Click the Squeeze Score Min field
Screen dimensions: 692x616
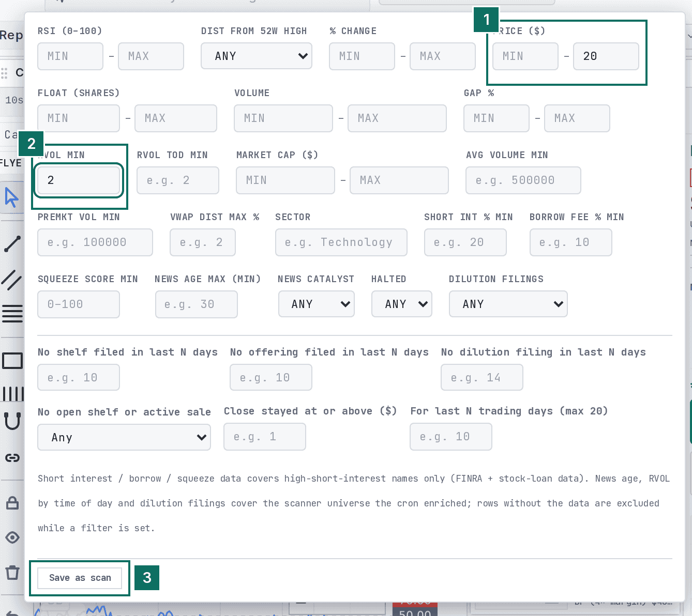(79, 304)
